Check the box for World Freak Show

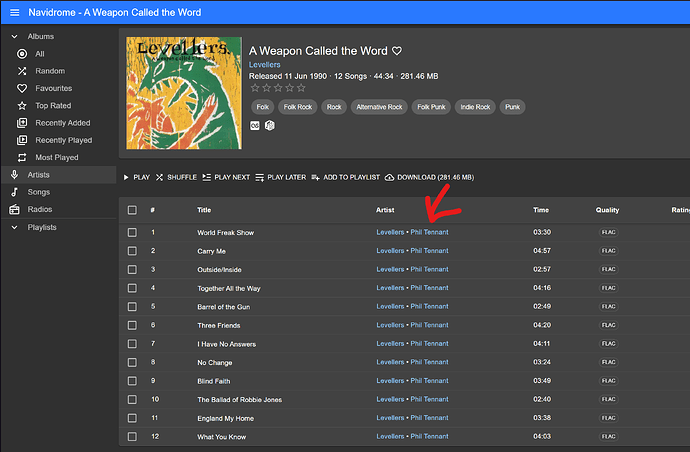(x=132, y=232)
